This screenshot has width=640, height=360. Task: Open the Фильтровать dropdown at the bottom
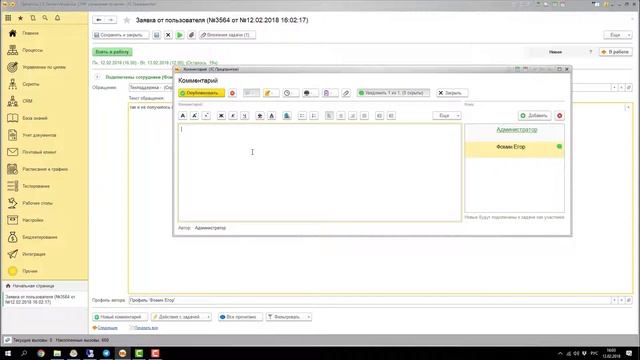(x=289, y=317)
